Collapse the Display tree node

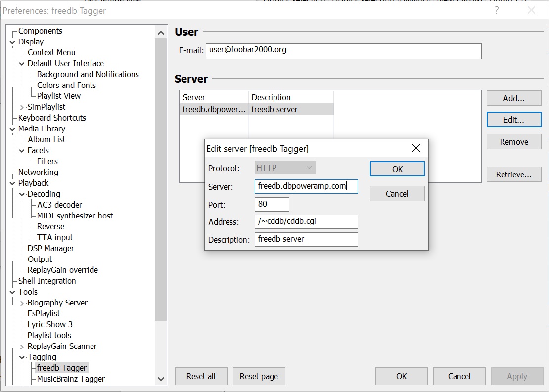coord(12,42)
